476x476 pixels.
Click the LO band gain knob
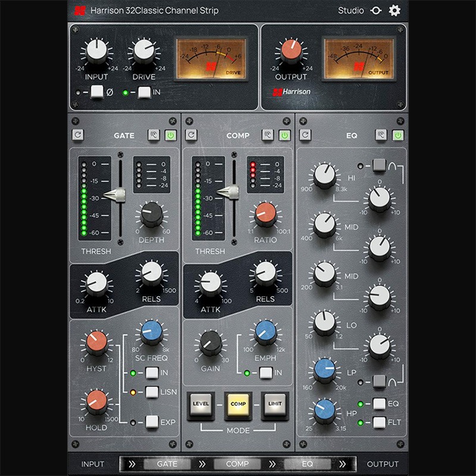[379, 347]
